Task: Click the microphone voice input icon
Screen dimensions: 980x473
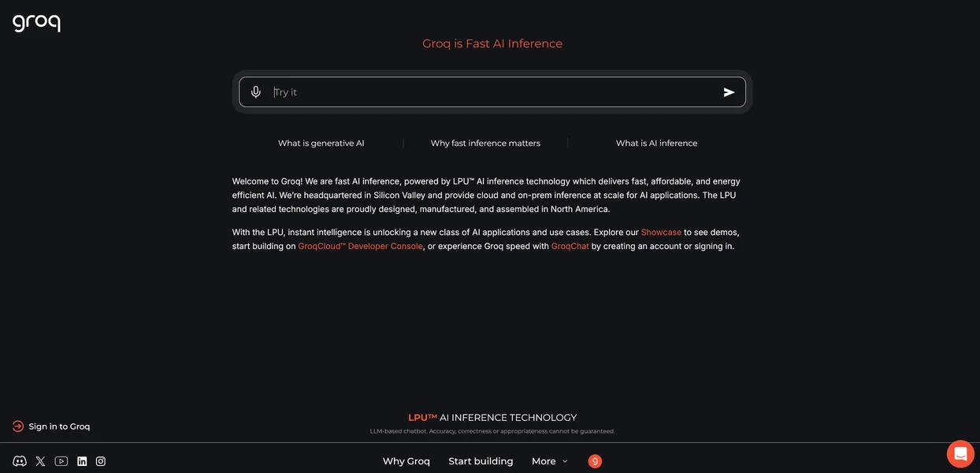Action: click(x=256, y=92)
